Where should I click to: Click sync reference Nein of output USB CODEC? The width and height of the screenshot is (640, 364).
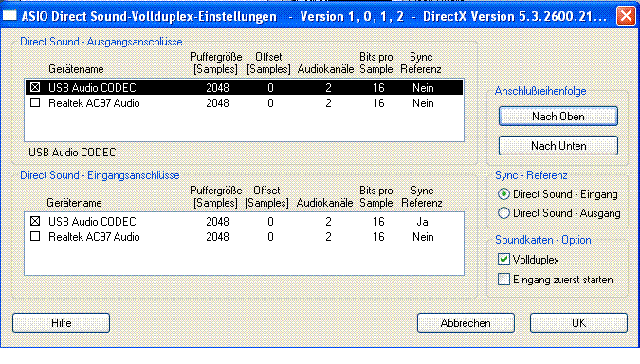click(x=423, y=88)
